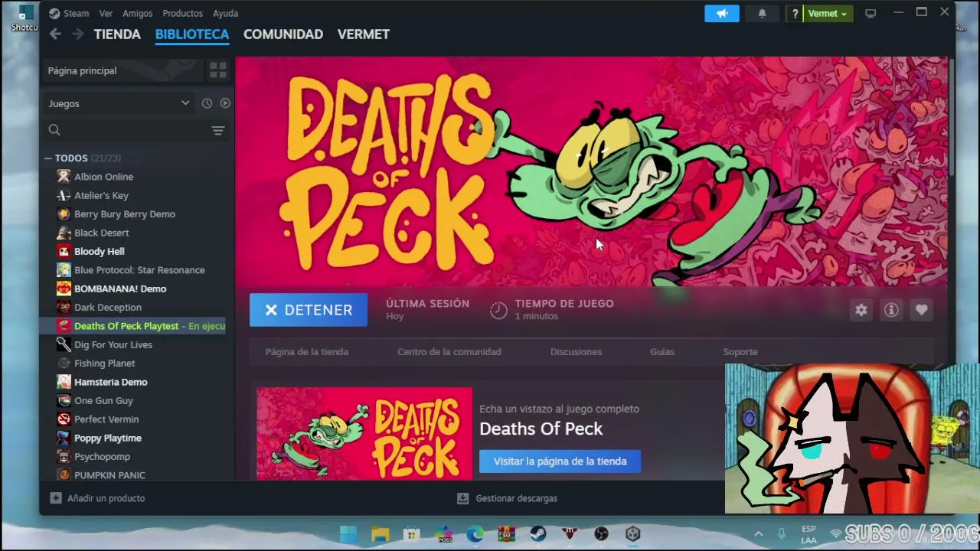Click the Perfect Vermin game icon

pos(64,419)
